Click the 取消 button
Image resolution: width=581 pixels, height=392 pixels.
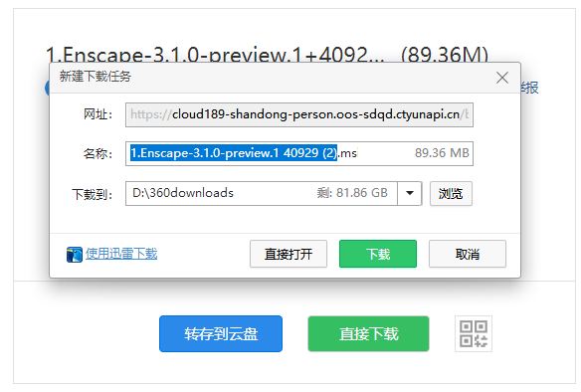(468, 254)
